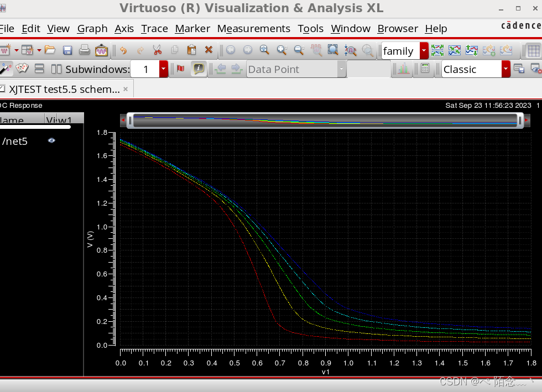
Task: Paste with the clipboard icon
Action: point(191,50)
